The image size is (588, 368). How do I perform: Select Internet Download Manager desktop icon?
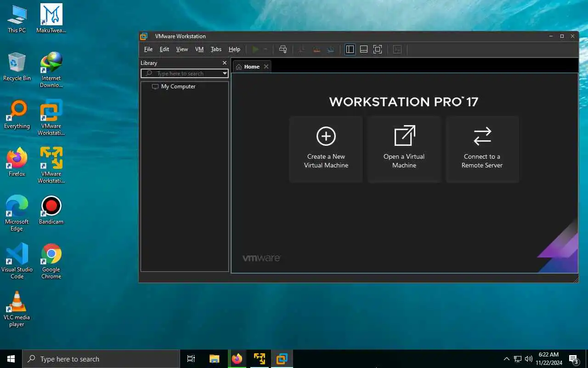pyautogui.click(x=51, y=70)
